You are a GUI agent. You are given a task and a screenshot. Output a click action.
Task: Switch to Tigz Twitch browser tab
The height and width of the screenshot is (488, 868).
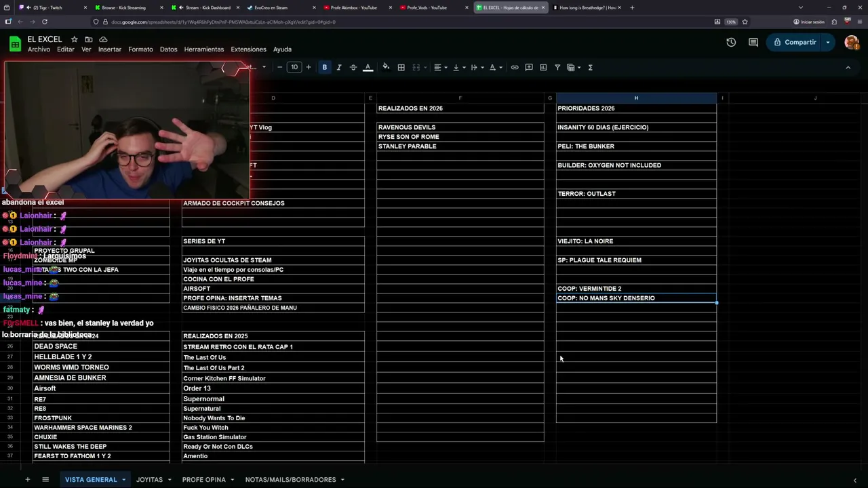pyautogui.click(x=52, y=7)
